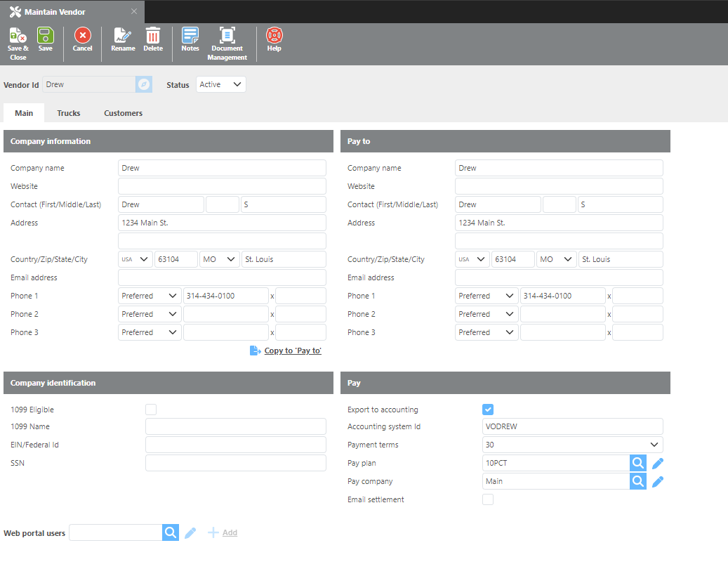Switch to the Customers tab
The image size is (728, 576).
(x=123, y=113)
